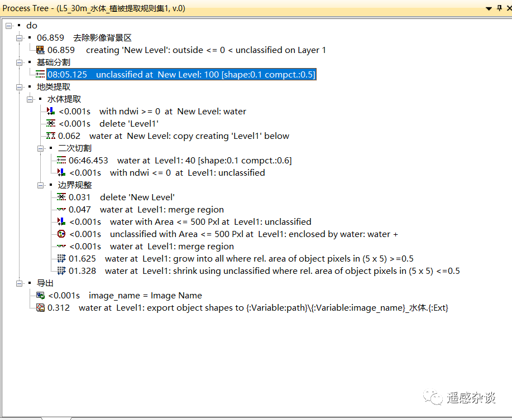512x420 pixels.
Task: Select 'unclassified at New Level: 100' process
Action: pyautogui.click(x=181, y=74)
